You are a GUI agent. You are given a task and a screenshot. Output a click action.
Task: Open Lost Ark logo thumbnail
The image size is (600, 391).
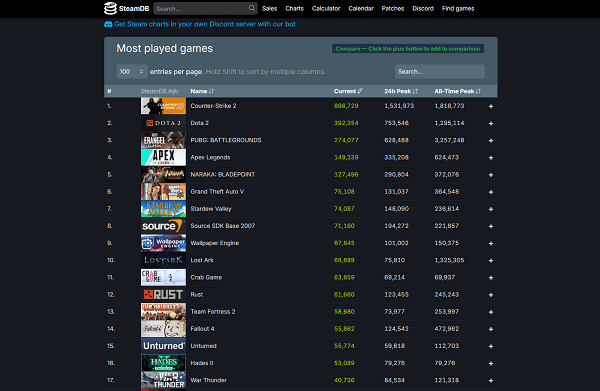[x=163, y=260]
